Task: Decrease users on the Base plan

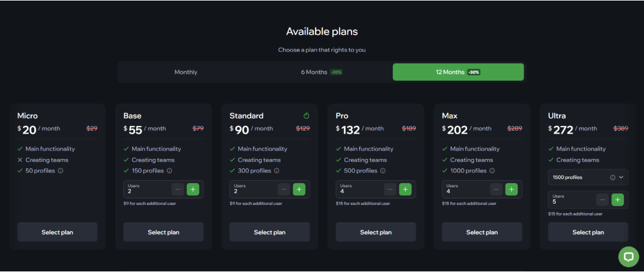Action: [178, 189]
